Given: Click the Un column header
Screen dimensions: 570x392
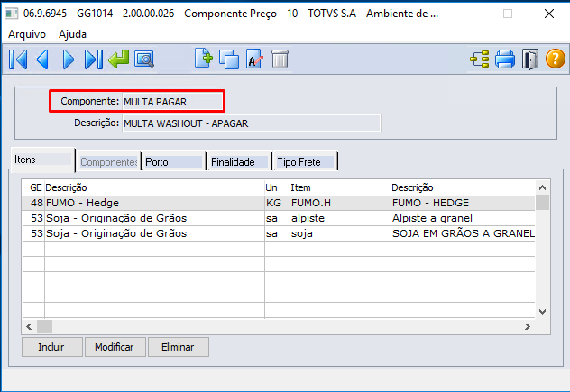Looking at the screenshot, I should (x=277, y=187).
